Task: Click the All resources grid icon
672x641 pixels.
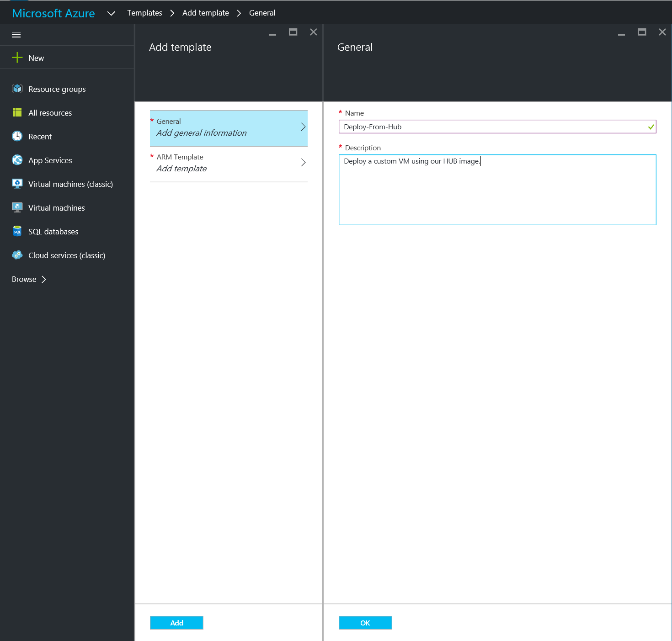Action: [17, 112]
